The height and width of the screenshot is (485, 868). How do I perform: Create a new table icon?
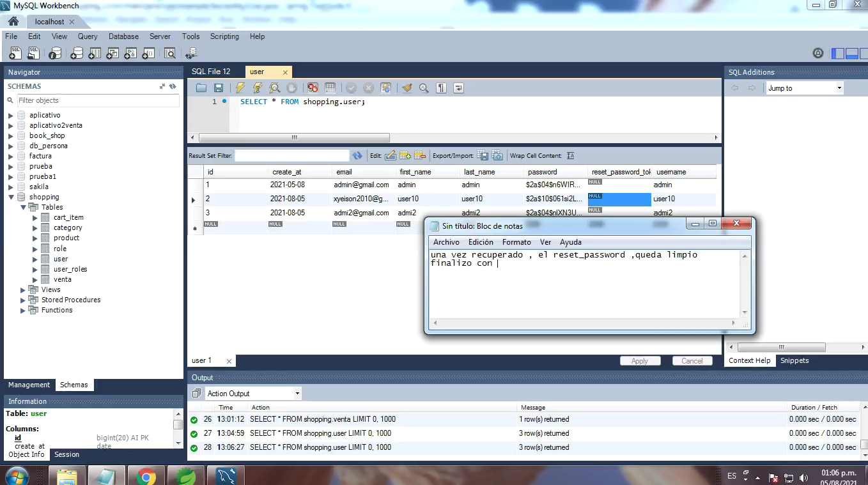[95, 54]
